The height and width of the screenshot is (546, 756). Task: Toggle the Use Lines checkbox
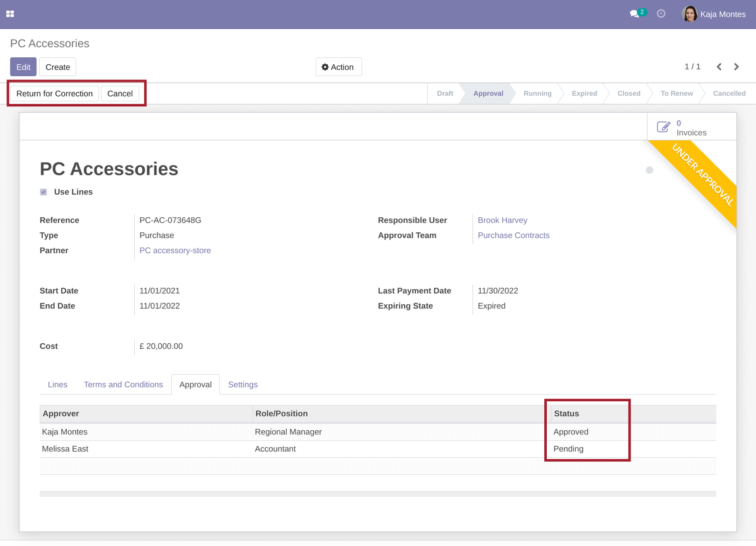(43, 192)
